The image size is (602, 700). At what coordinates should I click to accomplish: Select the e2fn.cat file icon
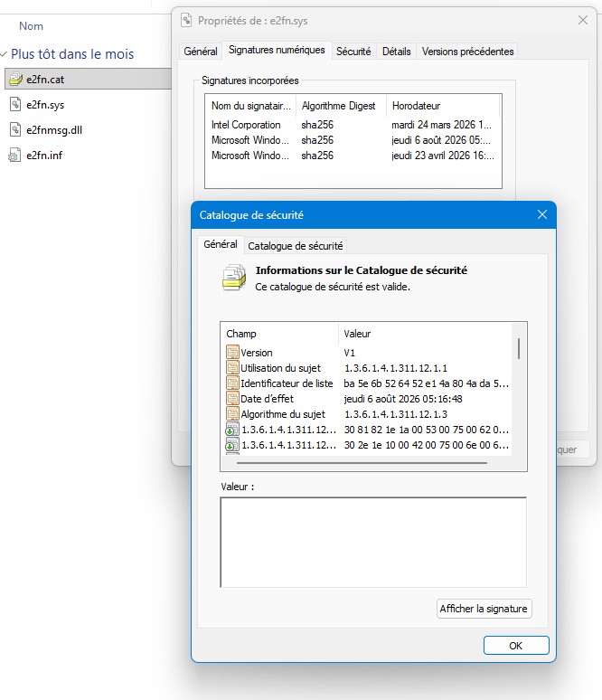(x=15, y=79)
